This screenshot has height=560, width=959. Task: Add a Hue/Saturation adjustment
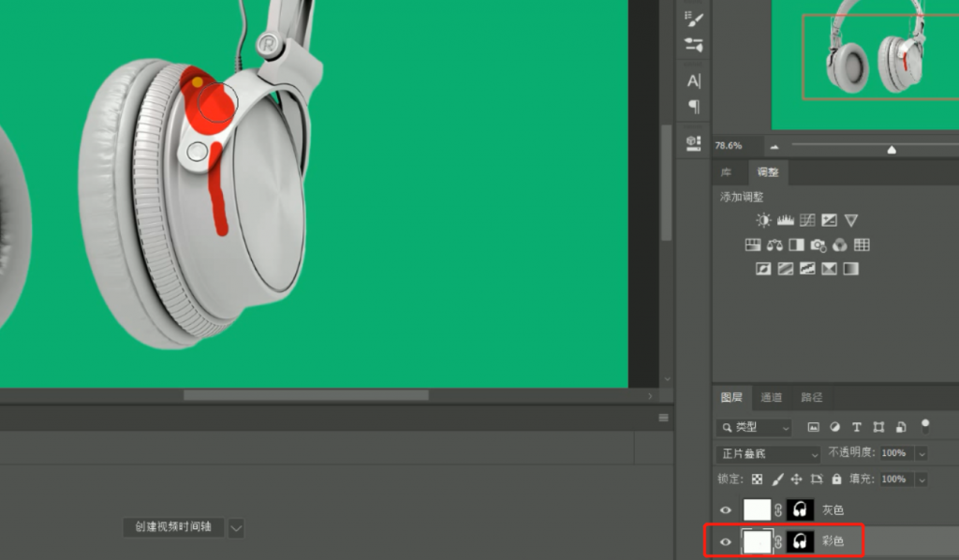(753, 245)
